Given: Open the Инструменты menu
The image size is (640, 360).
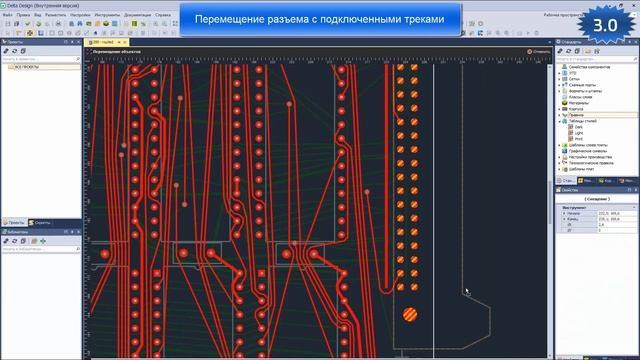Looking at the screenshot, I should pos(107,15).
